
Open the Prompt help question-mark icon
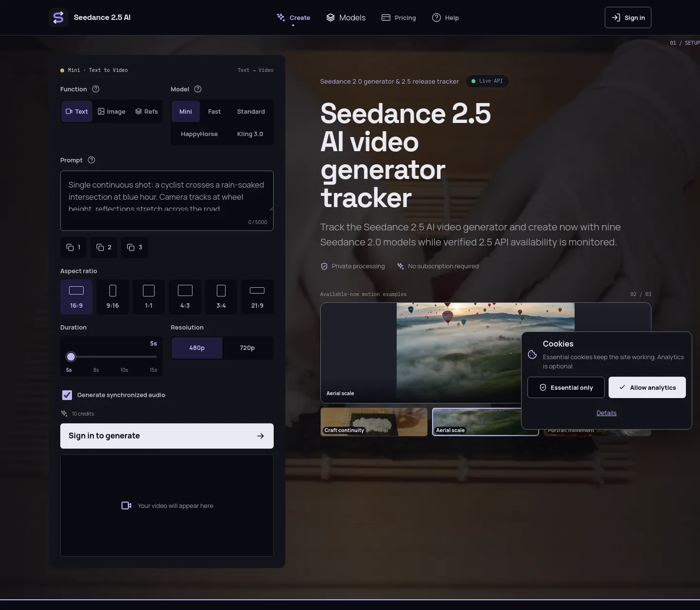pyautogui.click(x=91, y=160)
